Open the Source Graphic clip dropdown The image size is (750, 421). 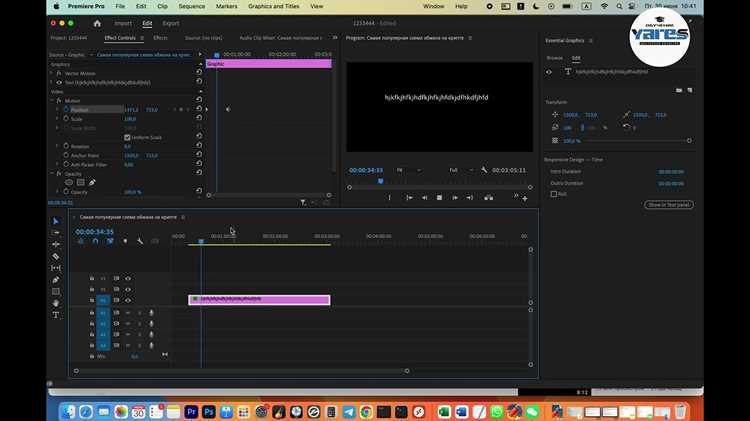click(91, 55)
